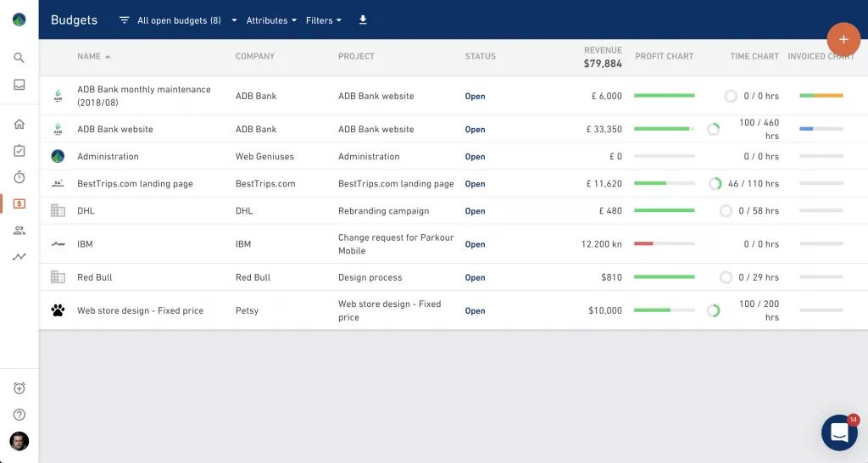Open the reports trend-line icon in the sidebar
This screenshot has height=463, width=868.
pyautogui.click(x=19, y=256)
